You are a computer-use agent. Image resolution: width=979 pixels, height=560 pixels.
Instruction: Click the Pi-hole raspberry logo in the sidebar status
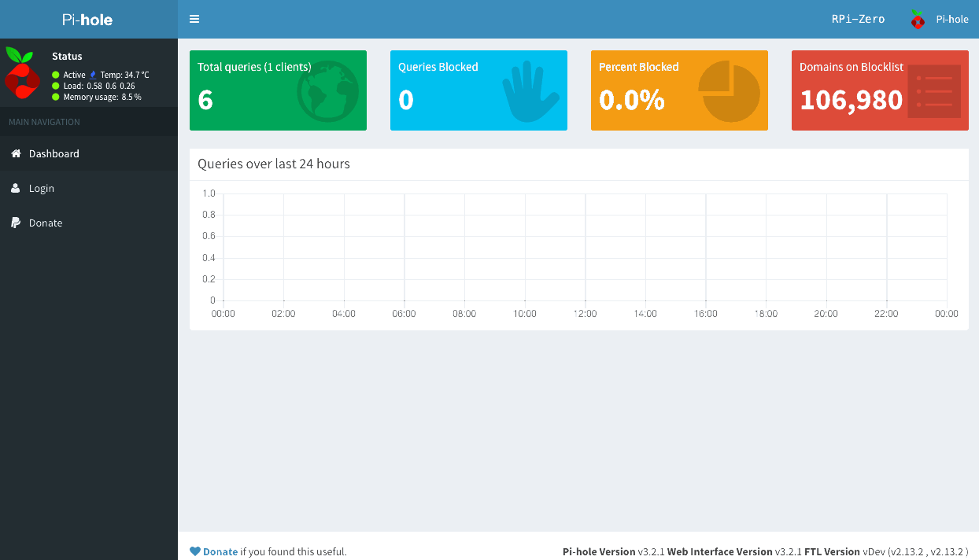22,72
